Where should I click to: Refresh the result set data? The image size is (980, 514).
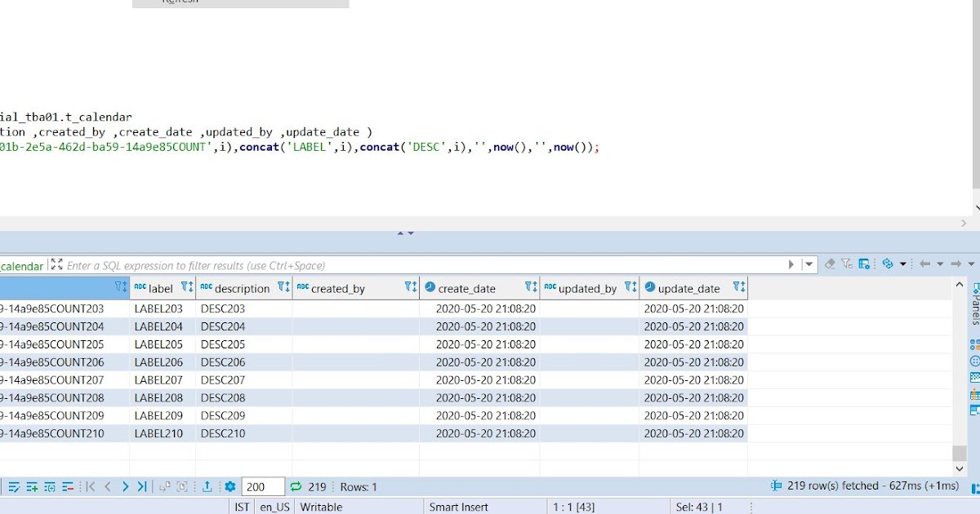886,265
